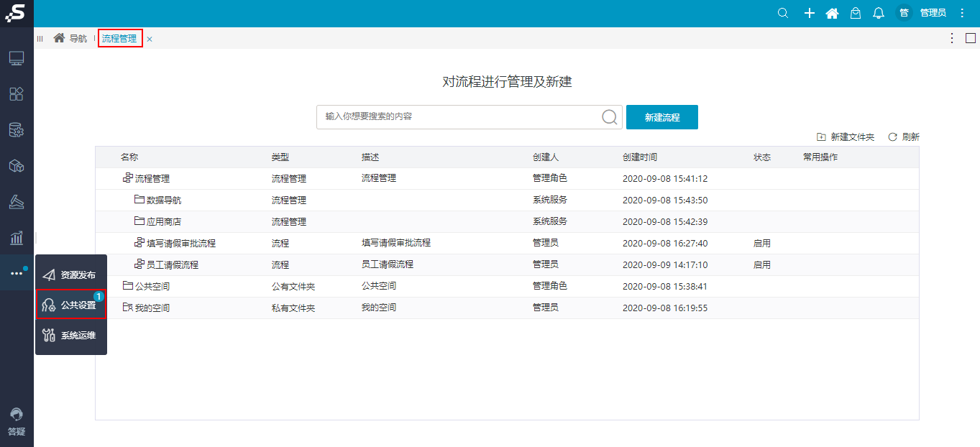
Task: Close the 流程管理 tab
Action: pyautogui.click(x=150, y=40)
